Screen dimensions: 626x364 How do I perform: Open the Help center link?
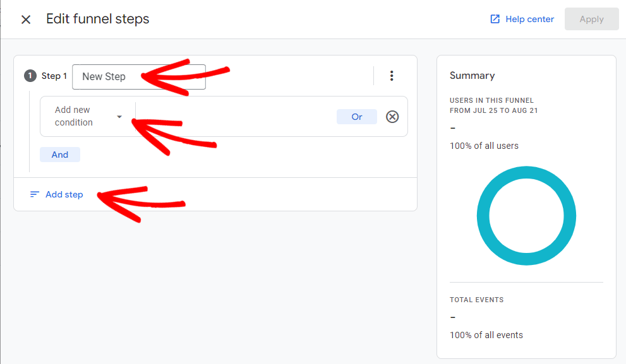pos(529,19)
